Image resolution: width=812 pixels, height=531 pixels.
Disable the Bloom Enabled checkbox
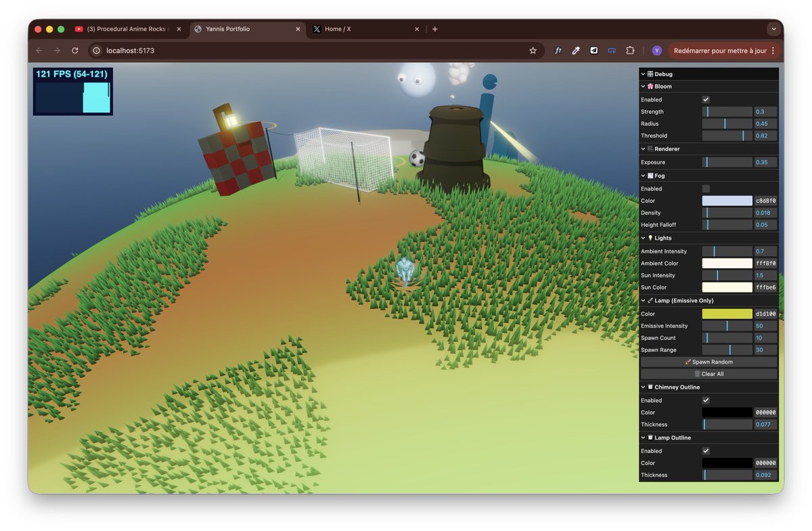pyautogui.click(x=706, y=100)
